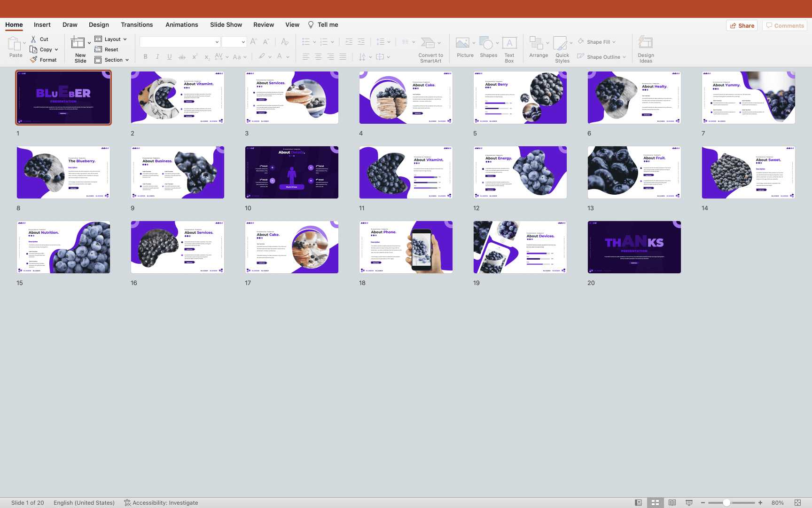Insert a Picture from the ribbon

click(462, 43)
